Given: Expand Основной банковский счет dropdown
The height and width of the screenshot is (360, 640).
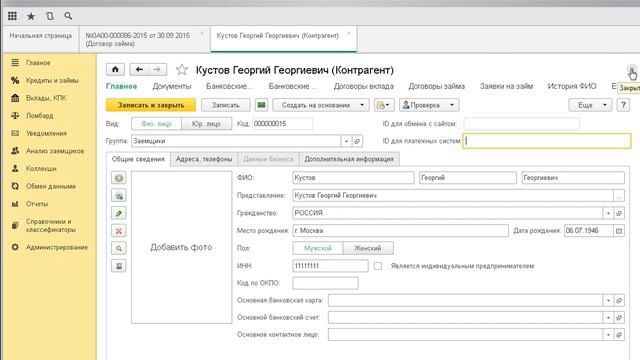Looking at the screenshot, I should (x=608, y=318).
